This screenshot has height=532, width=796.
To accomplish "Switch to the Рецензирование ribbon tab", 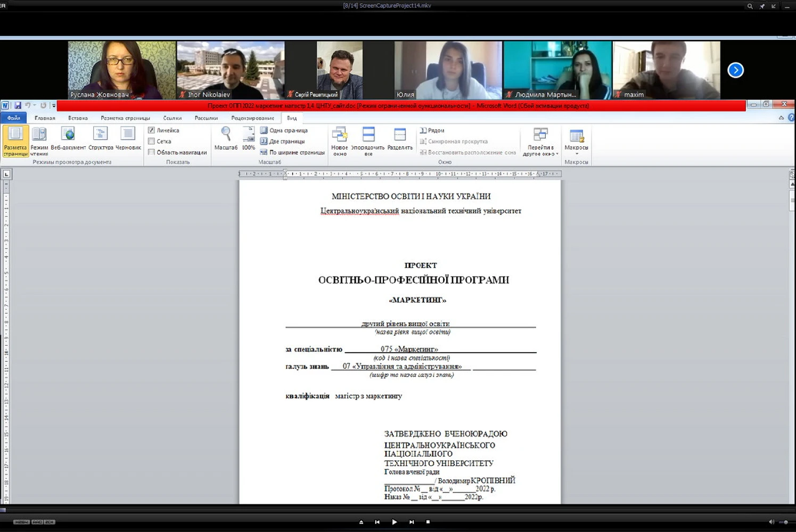I will (x=252, y=118).
